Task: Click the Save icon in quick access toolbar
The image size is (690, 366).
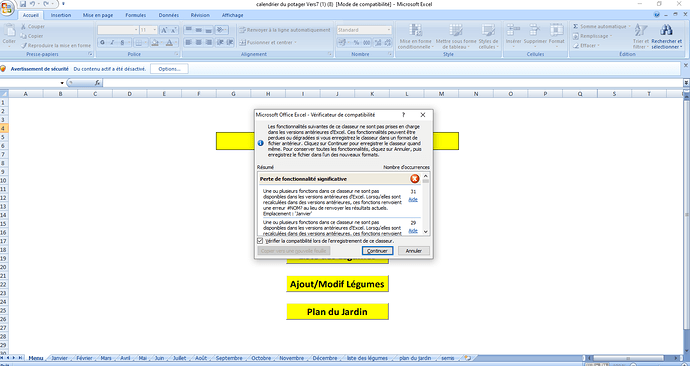Action: tap(22, 4)
